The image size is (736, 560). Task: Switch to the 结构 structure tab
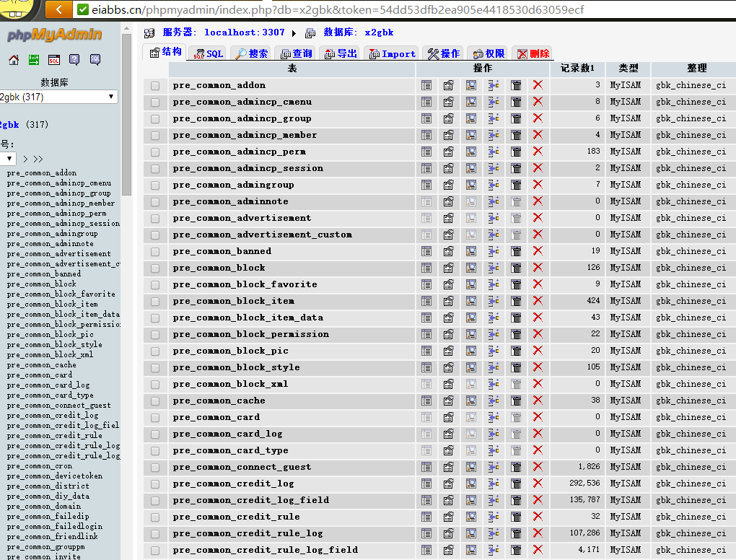(x=165, y=52)
